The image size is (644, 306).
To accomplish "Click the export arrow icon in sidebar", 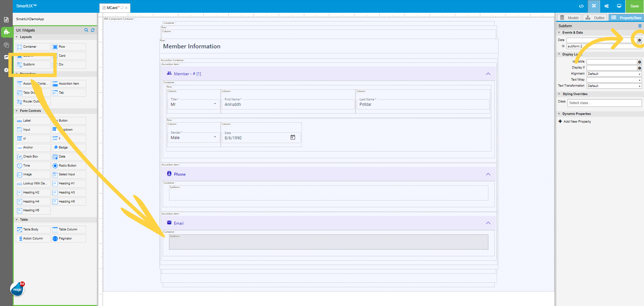I will tap(6, 57).
